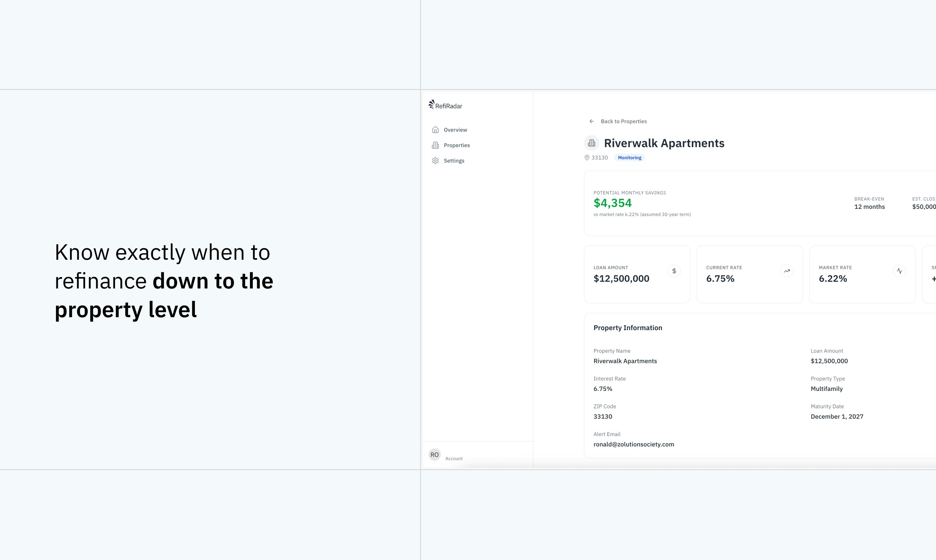Image resolution: width=936 pixels, height=560 pixels.
Task: Click the alert email ronald@zolutionsociety.com
Action: (634, 444)
